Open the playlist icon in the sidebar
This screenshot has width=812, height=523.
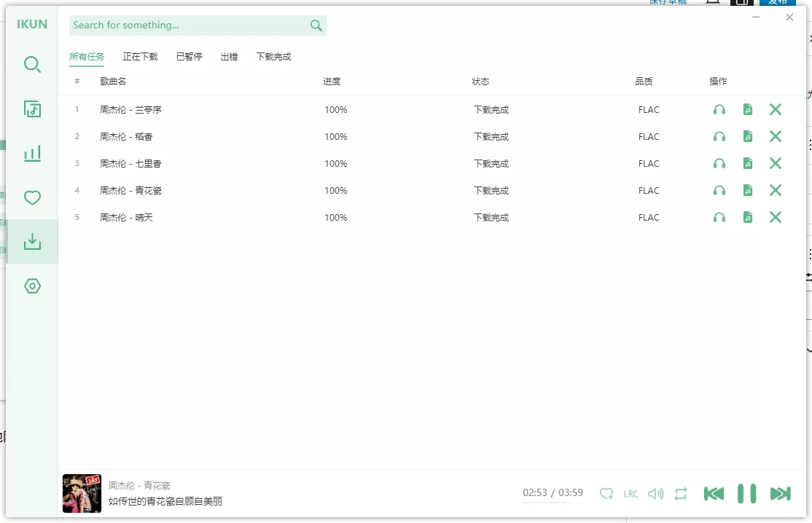click(x=32, y=109)
